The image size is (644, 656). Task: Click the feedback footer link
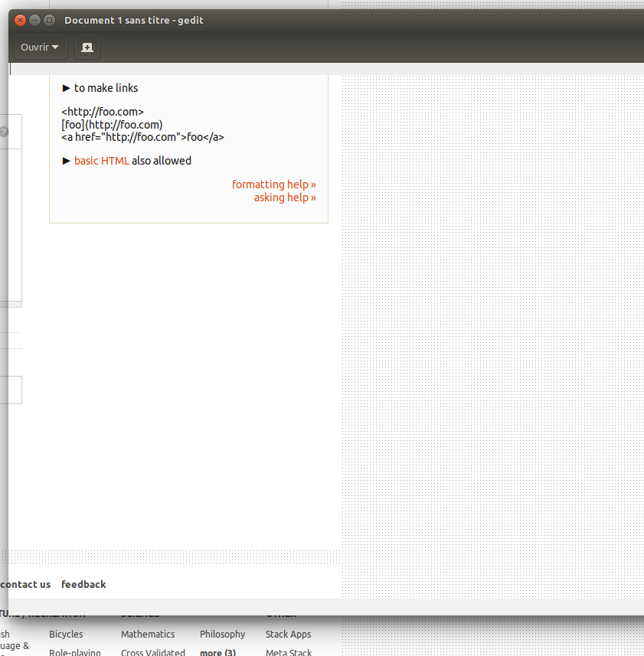click(83, 585)
